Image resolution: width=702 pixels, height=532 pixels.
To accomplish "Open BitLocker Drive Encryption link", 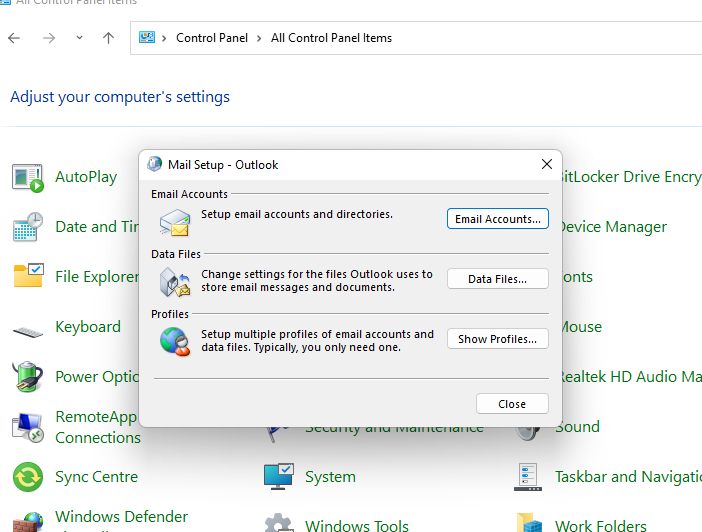I will click(x=632, y=177).
